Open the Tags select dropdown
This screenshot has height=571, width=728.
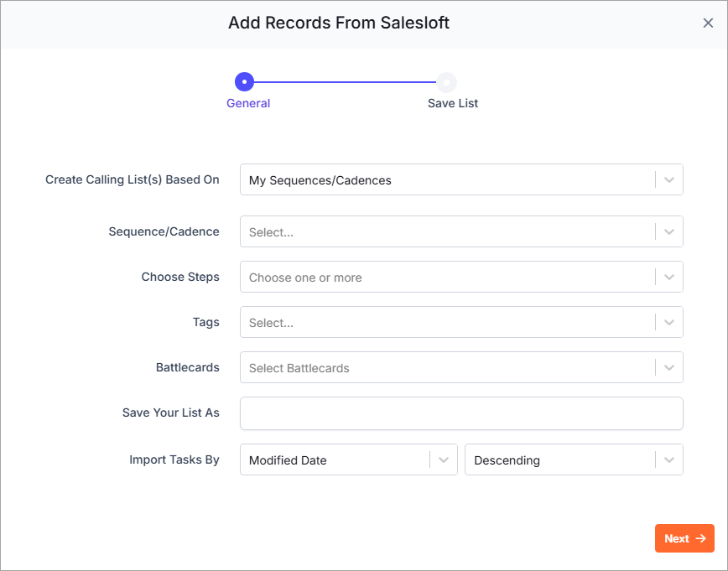[x=461, y=322]
